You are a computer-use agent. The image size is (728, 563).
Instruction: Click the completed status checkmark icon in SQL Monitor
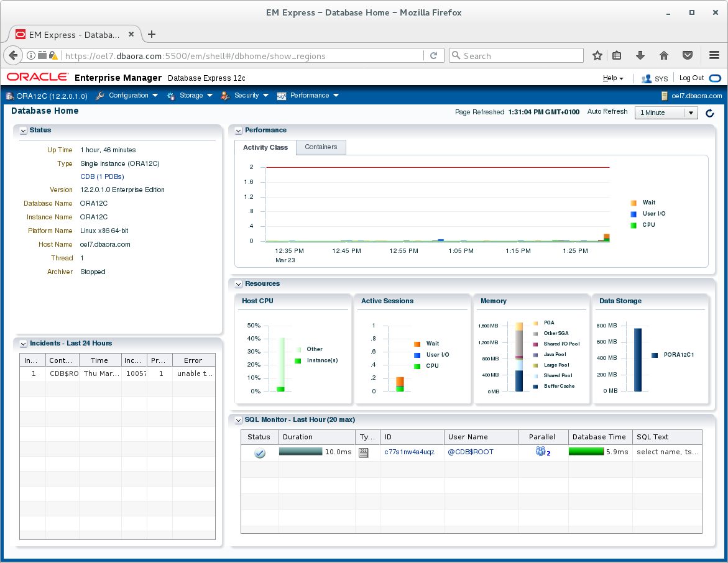[260, 453]
